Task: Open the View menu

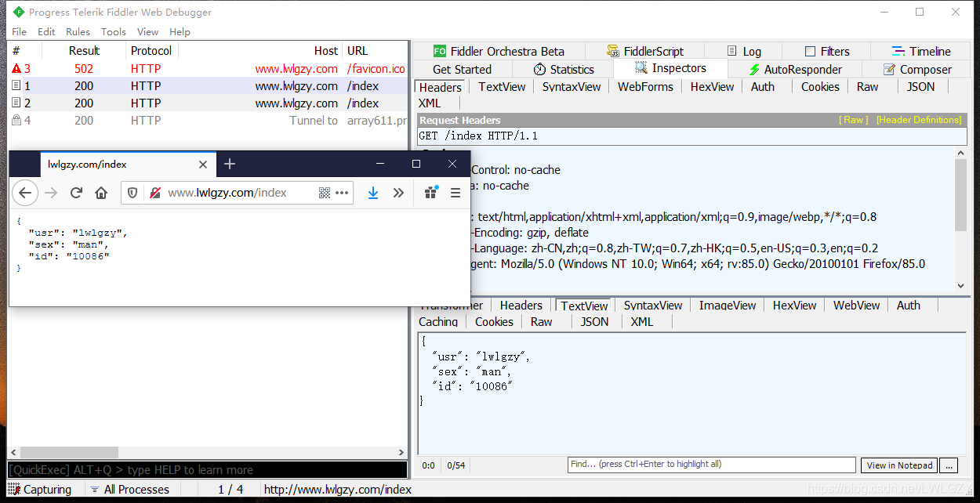Action: point(147,32)
